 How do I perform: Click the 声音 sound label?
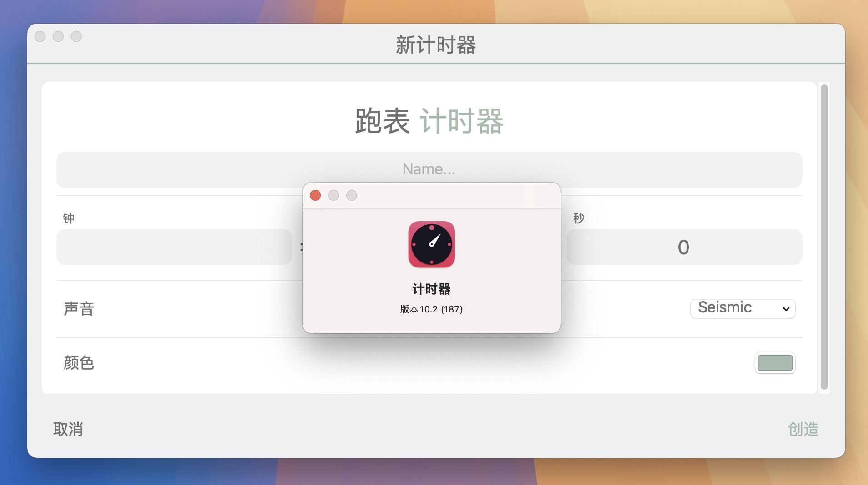[x=79, y=309]
